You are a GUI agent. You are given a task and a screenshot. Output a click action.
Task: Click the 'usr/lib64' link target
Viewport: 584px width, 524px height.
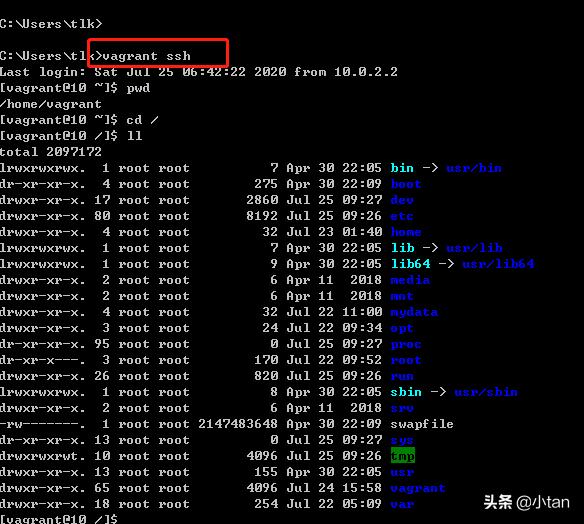pyautogui.click(x=498, y=264)
